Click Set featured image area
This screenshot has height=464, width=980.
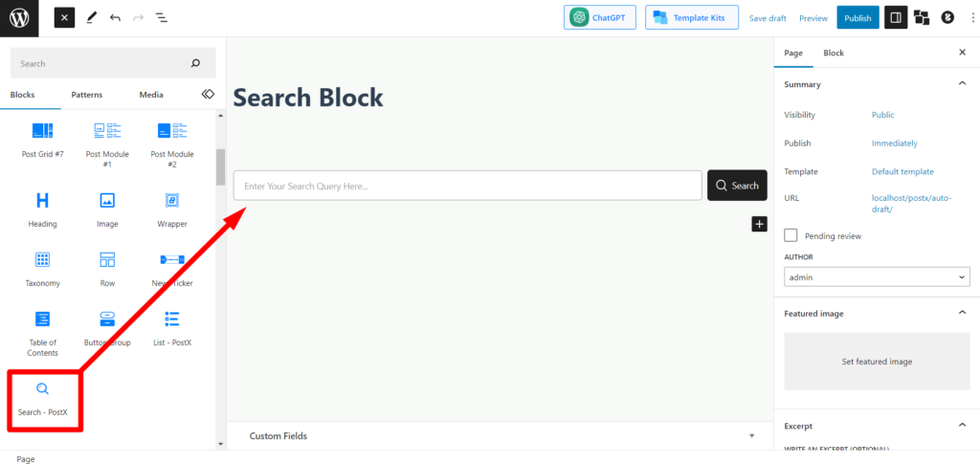click(x=877, y=362)
